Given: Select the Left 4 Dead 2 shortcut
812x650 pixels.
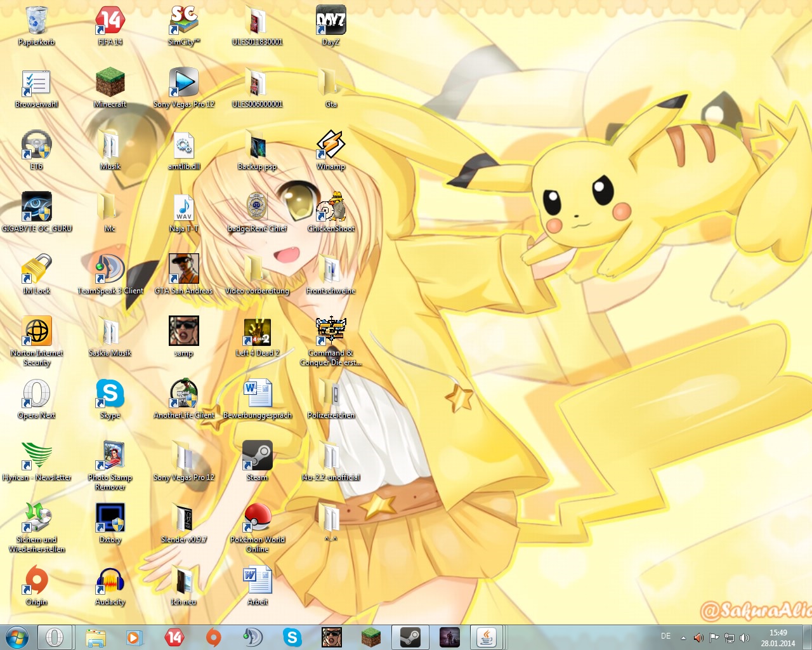Looking at the screenshot, I should (x=257, y=332).
